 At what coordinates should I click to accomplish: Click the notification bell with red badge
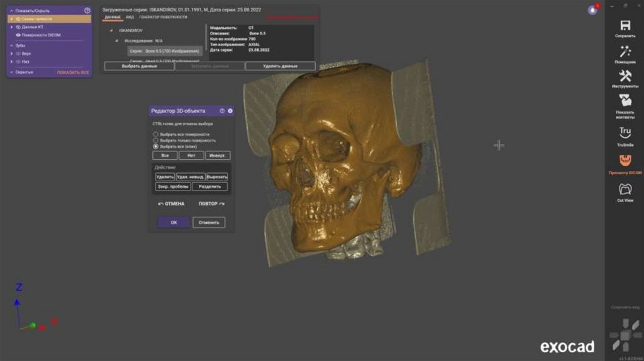(x=592, y=10)
